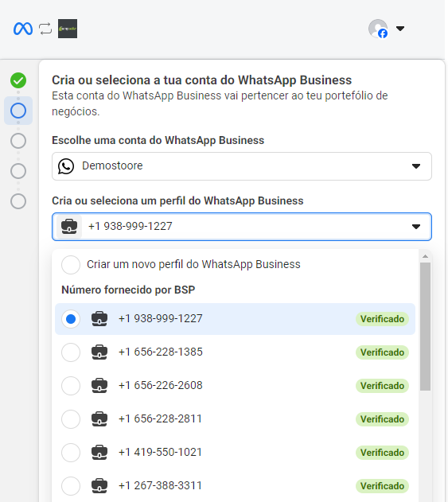The height and width of the screenshot is (502, 448).
Task: Click the swap arrows icon beside Meta logo
Action: [45, 29]
